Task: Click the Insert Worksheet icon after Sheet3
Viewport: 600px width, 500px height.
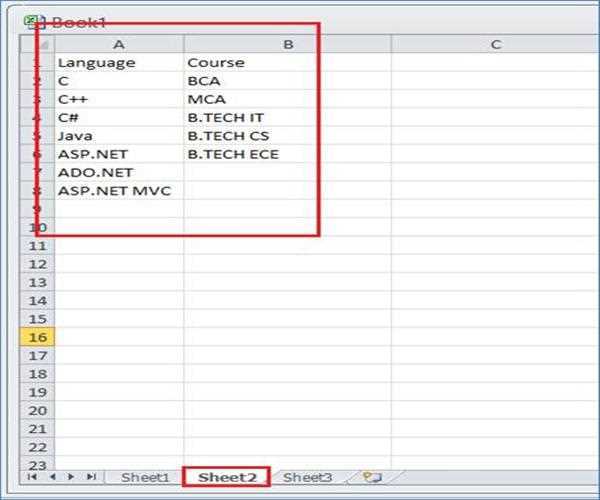Action: [373, 478]
